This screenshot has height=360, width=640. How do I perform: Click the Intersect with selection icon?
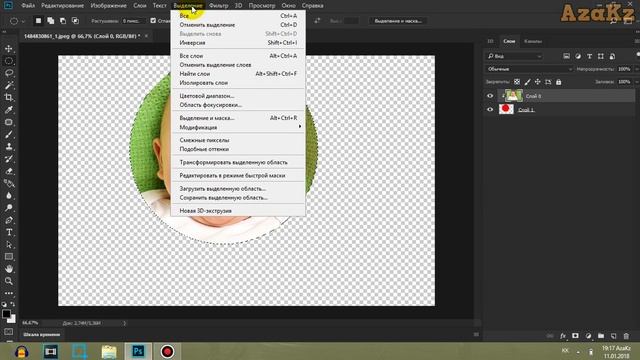coord(76,21)
